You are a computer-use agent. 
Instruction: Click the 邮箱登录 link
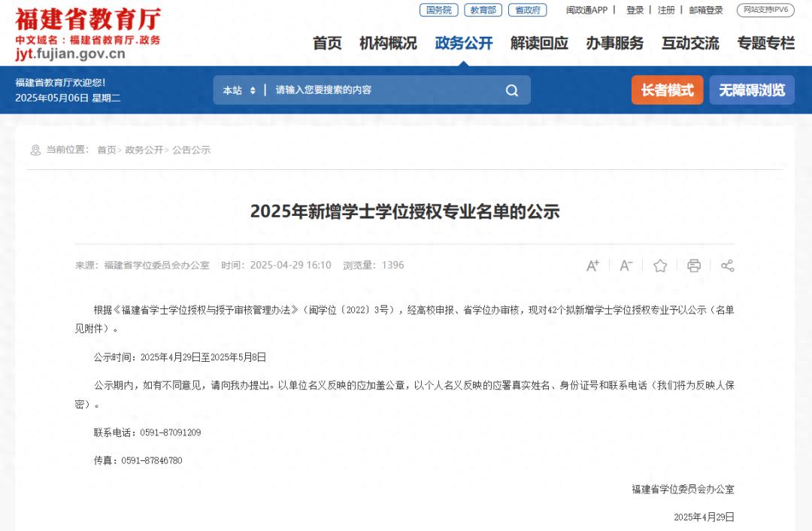(706, 11)
